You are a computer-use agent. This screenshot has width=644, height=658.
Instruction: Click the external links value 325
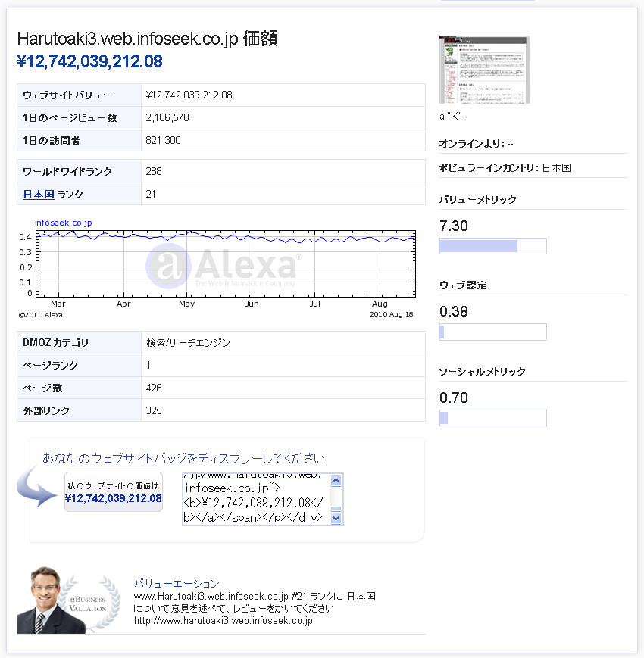click(154, 411)
